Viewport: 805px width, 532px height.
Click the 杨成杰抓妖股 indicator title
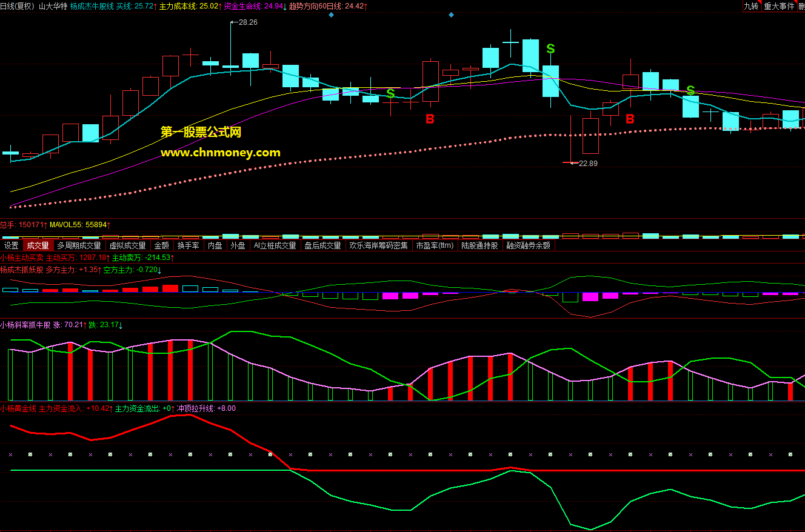pyautogui.click(x=22, y=270)
